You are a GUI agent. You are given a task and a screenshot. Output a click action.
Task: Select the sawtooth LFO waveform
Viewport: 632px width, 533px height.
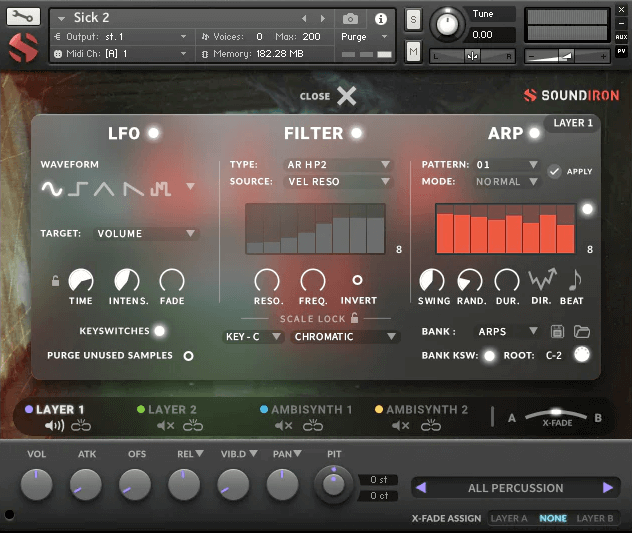tap(133, 189)
